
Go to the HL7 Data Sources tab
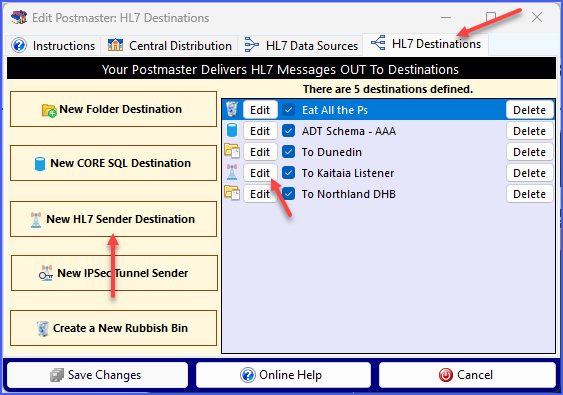point(301,46)
